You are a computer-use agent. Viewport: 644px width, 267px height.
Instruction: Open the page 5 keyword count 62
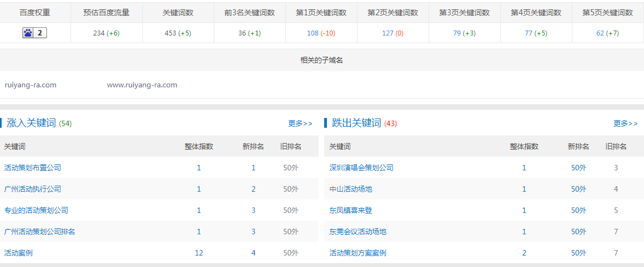(x=600, y=33)
